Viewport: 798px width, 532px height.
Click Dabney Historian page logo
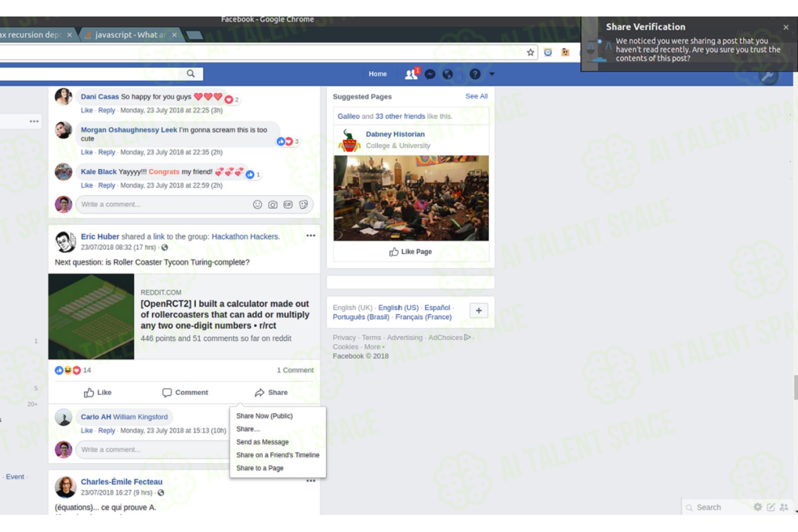(349, 140)
